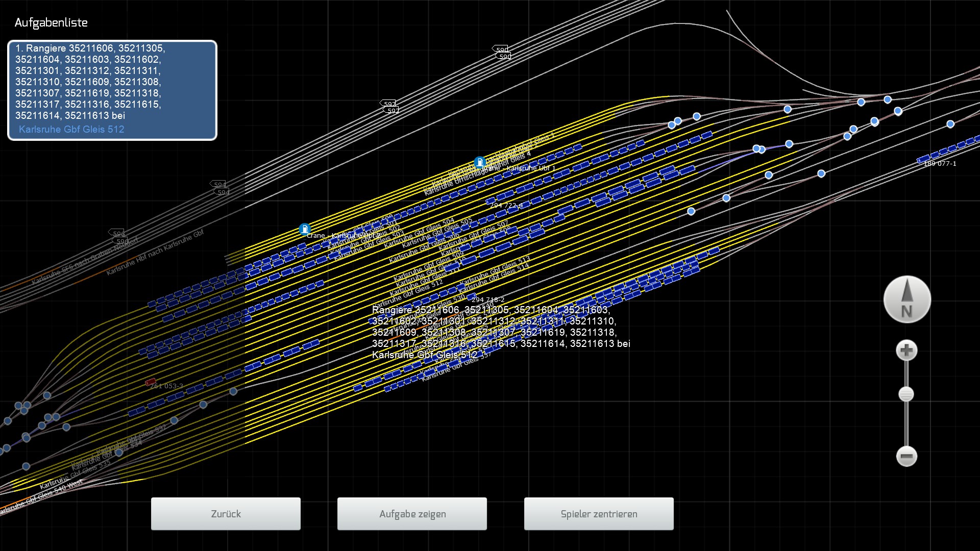Click the Rangiere task text overlay on the map
The height and width of the screenshot is (551, 980).
pyautogui.click(x=500, y=332)
